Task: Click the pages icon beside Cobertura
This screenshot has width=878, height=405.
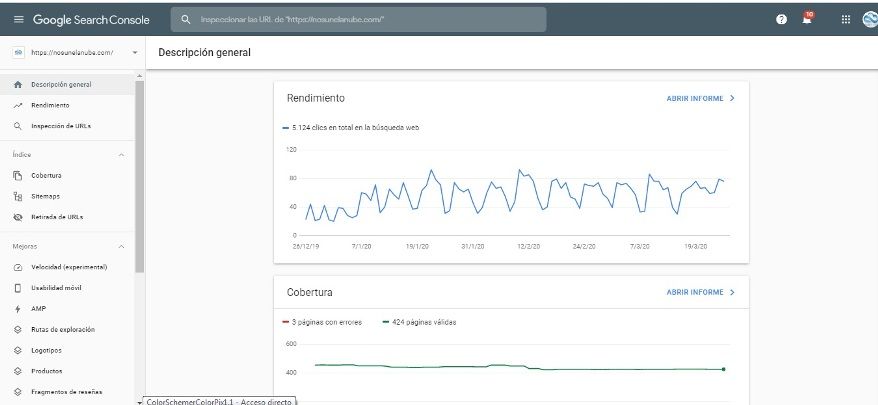Action: tap(18, 176)
